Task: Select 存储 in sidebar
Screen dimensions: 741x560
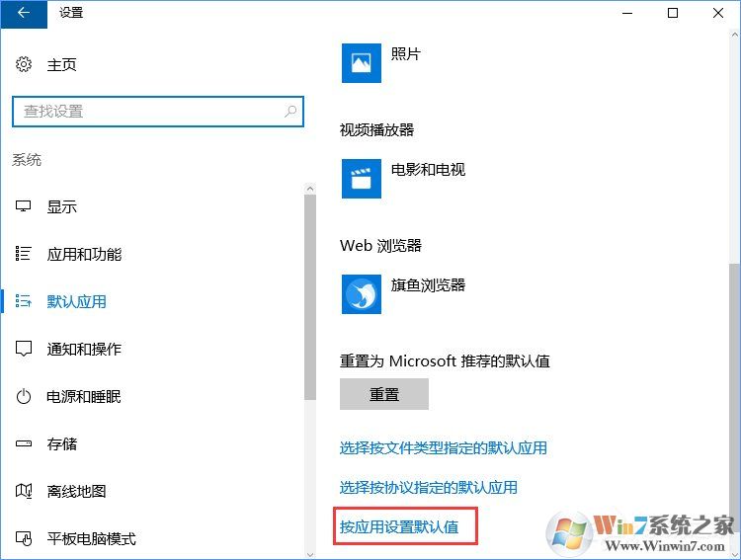Action: (61, 443)
